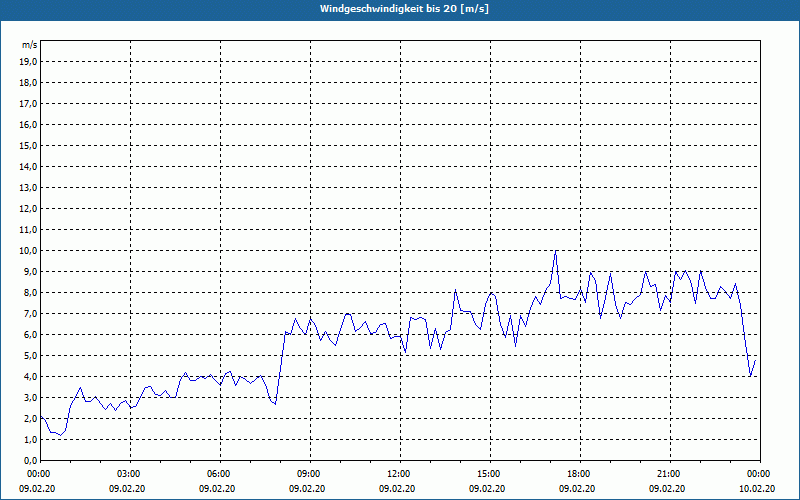Select the '17,0' y-axis value
800x500 pixels.
click(29, 104)
